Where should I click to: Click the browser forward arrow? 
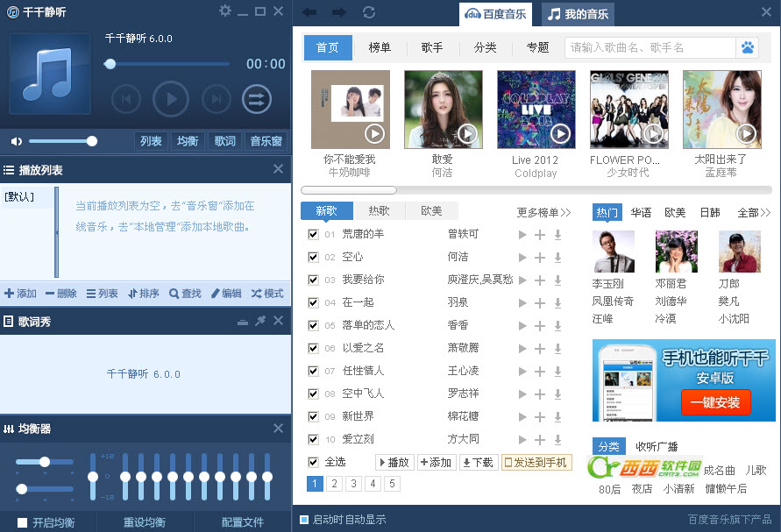pos(339,12)
